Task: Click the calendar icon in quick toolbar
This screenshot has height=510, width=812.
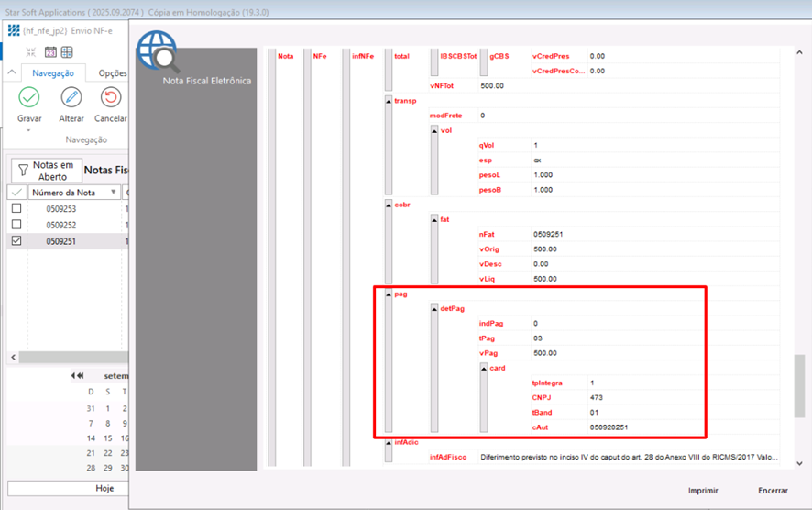Action: (50, 52)
